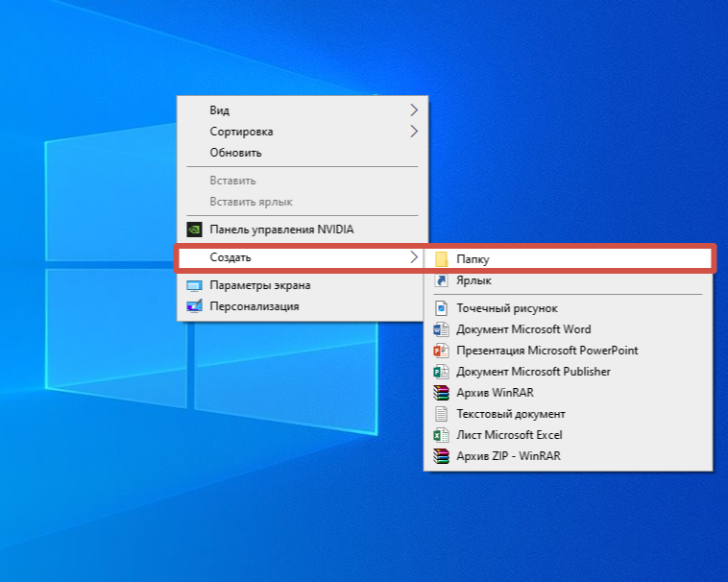Create a new Текстовый документ
728x582 pixels.
[568, 414]
